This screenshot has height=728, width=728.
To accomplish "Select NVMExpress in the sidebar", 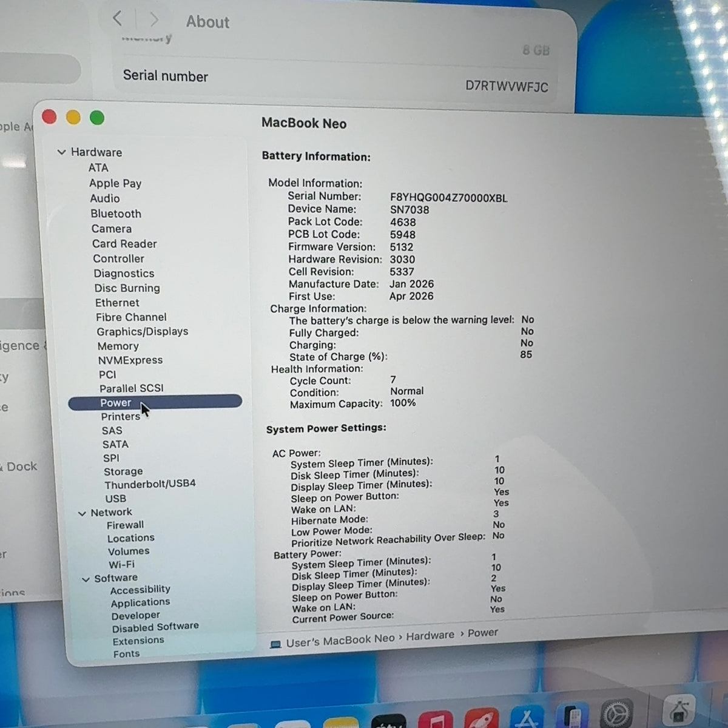I will coord(130,360).
